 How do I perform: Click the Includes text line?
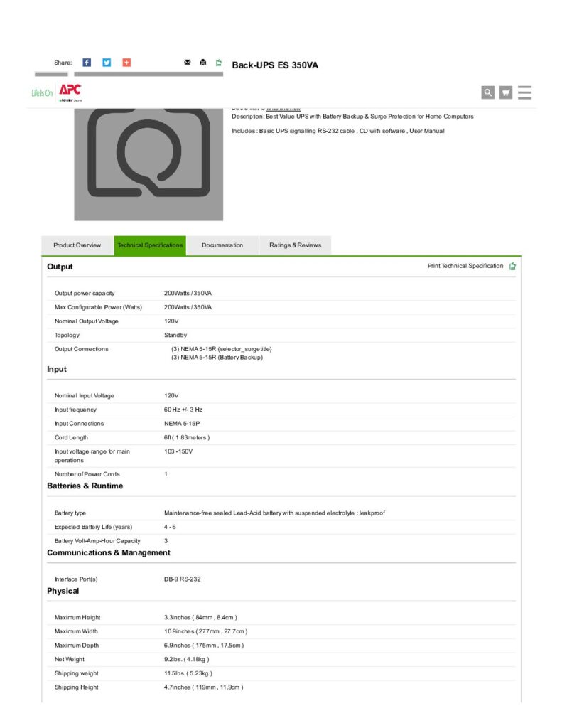tap(338, 131)
